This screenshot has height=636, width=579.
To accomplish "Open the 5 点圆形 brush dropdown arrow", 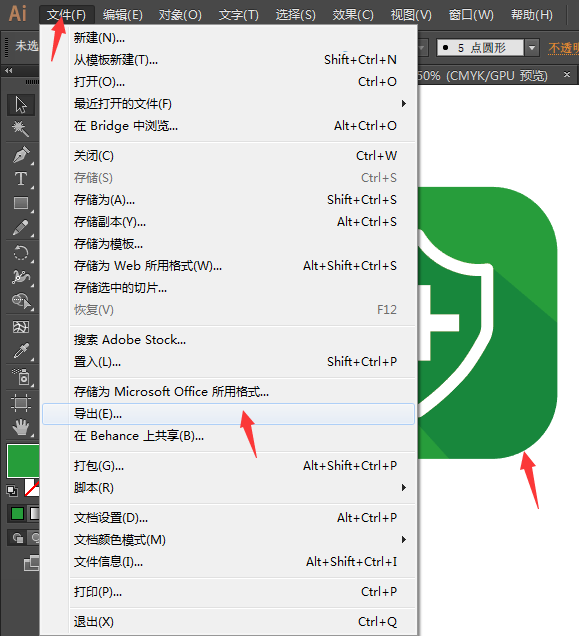I will pyautogui.click(x=532, y=48).
